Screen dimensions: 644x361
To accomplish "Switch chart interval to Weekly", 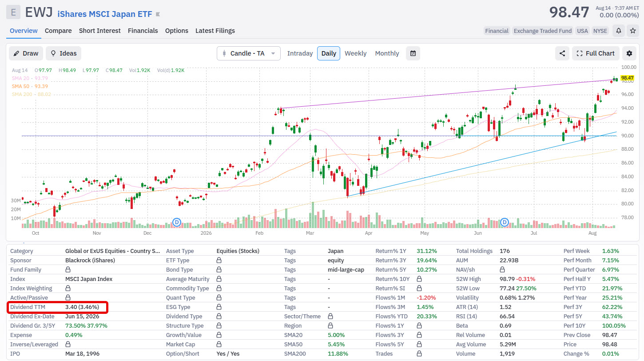I will click(x=355, y=53).
